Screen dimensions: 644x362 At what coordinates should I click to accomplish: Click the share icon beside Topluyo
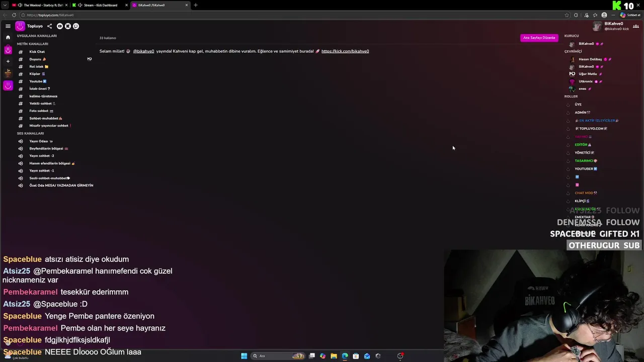click(x=49, y=26)
